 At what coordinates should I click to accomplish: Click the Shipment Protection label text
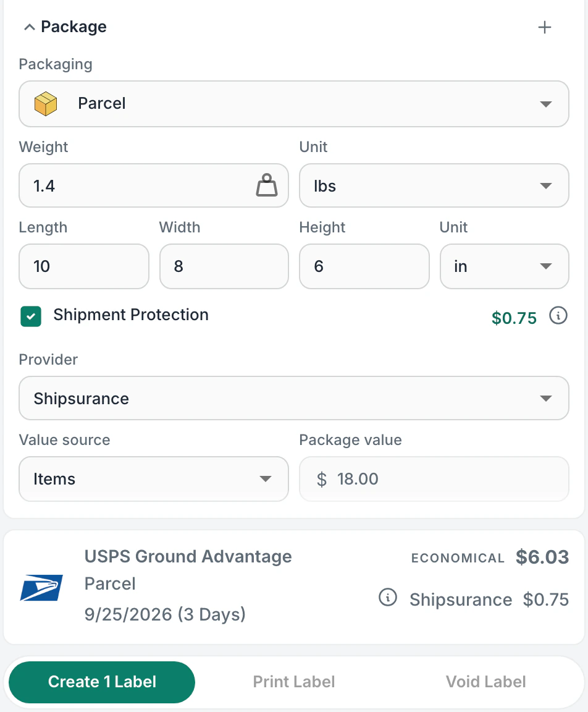click(131, 315)
